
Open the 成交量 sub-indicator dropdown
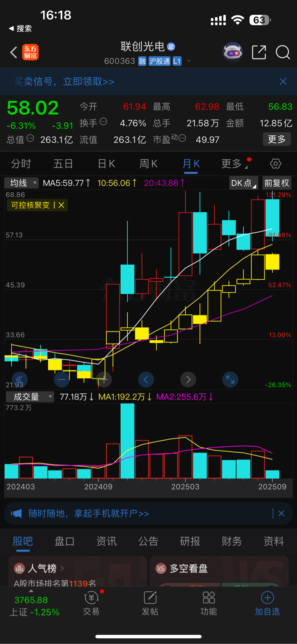(x=30, y=397)
